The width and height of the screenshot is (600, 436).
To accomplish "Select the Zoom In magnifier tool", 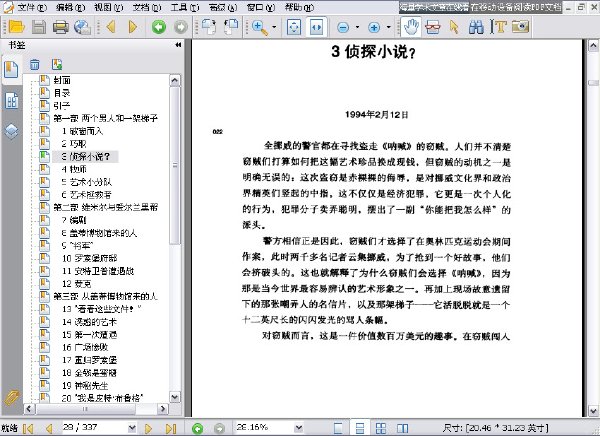I will point(260,28).
